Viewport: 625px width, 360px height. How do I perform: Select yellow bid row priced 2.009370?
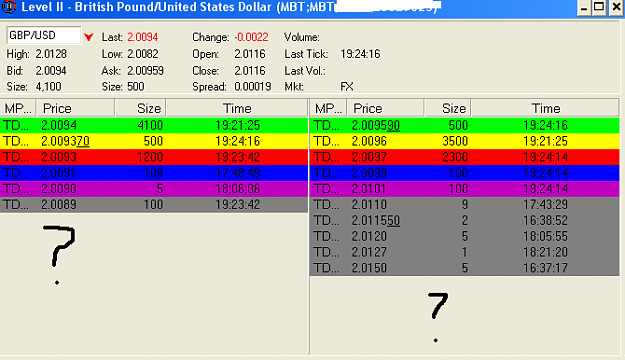pyautogui.click(x=154, y=141)
